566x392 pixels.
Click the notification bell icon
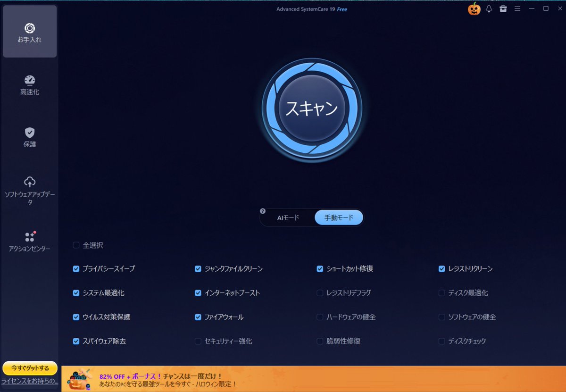[x=489, y=8]
